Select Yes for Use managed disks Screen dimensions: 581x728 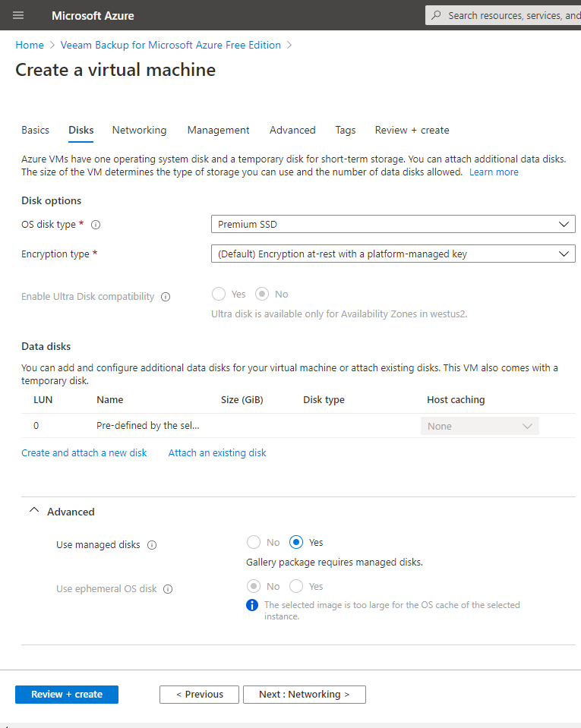pyautogui.click(x=297, y=542)
